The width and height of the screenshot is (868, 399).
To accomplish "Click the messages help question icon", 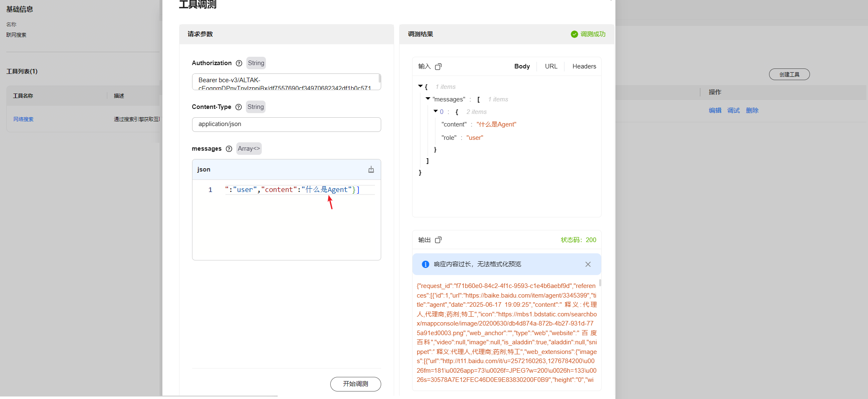I will 229,149.
